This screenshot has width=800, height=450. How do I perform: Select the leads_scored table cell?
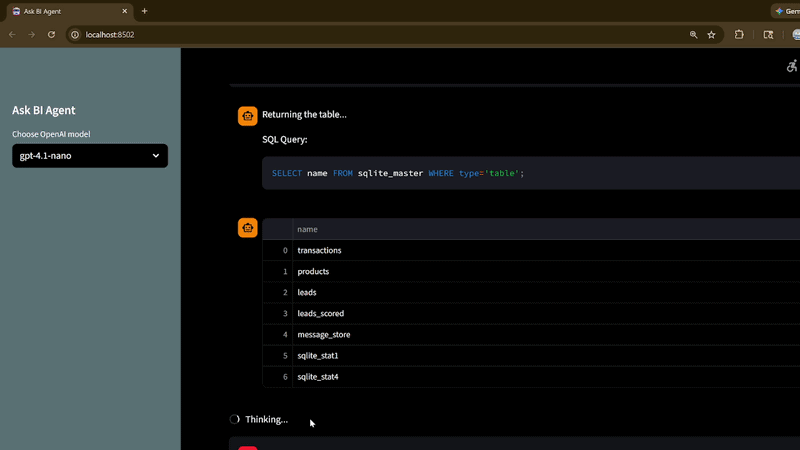(320, 313)
